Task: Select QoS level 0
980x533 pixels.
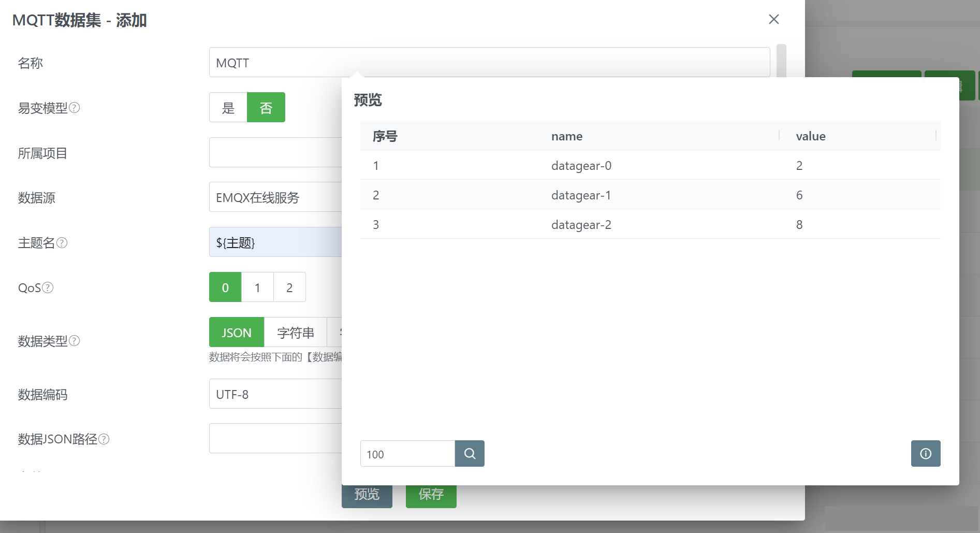Action: (225, 287)
